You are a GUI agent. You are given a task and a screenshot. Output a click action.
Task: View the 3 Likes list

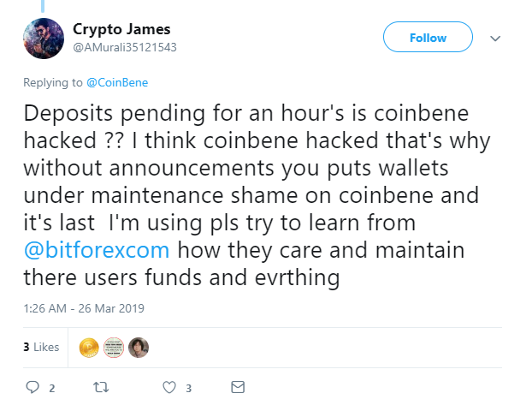41,348
